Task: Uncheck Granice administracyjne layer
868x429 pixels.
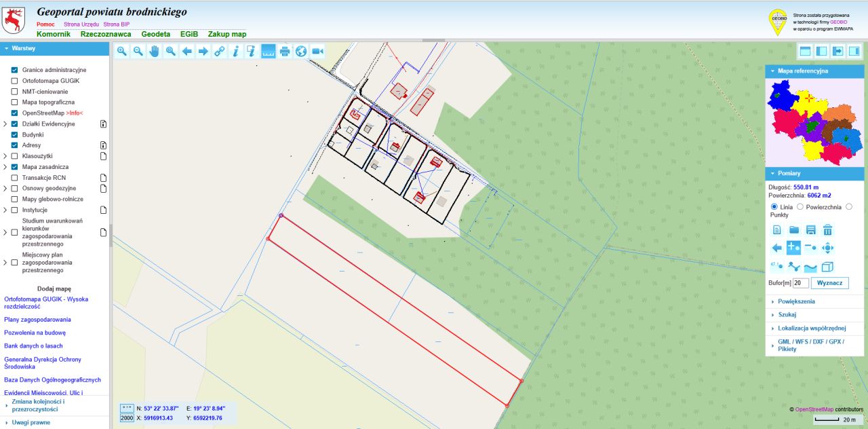Action: 14,70
